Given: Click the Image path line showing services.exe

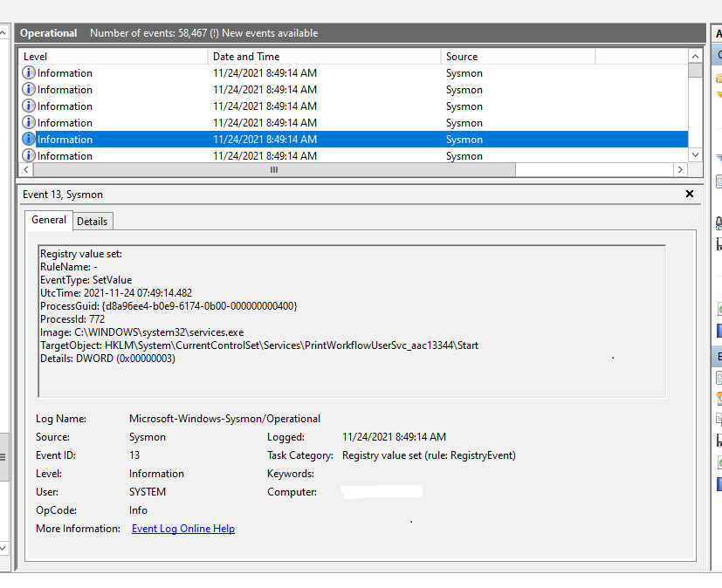Looking at the screenshot, I should coord(141,332).
